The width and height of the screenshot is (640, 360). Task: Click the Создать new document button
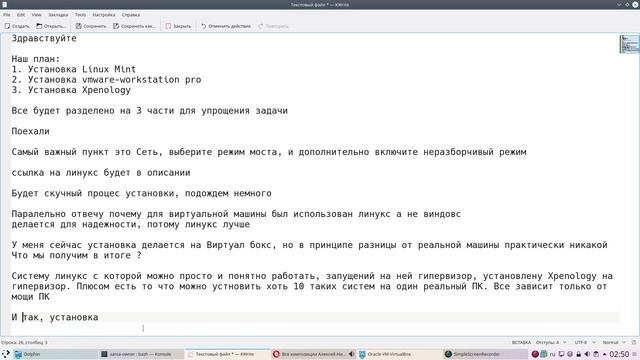(x=17, y=26)
